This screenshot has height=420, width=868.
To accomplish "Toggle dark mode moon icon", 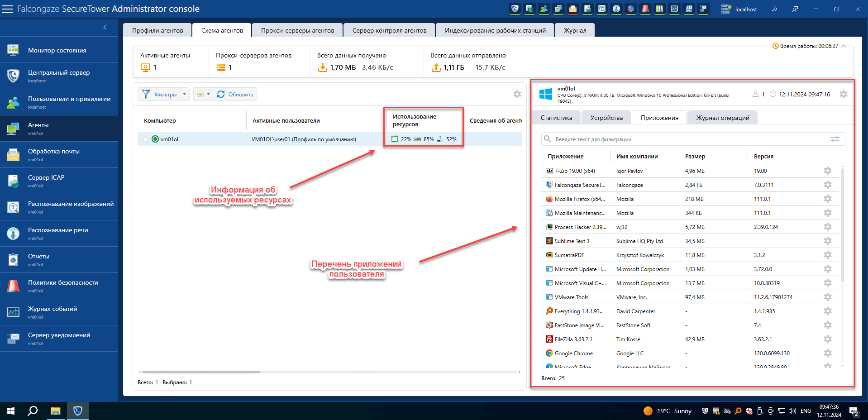I will coord(774,9).
